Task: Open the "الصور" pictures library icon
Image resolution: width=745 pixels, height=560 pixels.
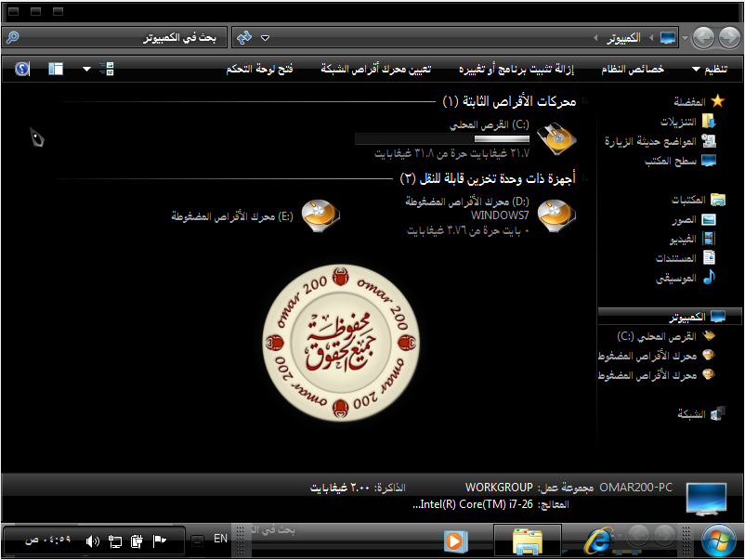Action: coord(709,219)
